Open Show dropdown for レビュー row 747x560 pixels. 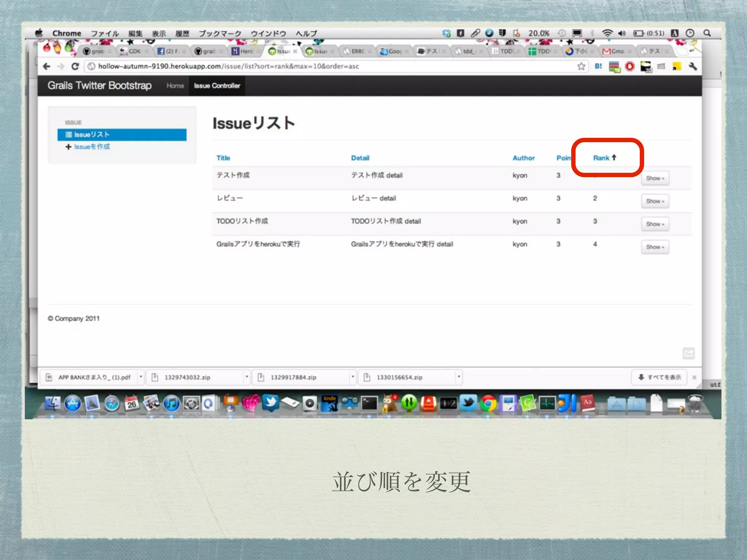point(655,201)
